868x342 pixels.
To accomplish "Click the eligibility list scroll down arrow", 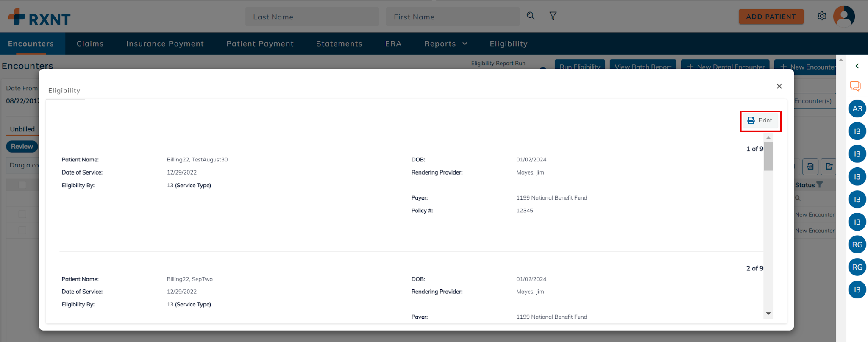I will click(768, 314).
